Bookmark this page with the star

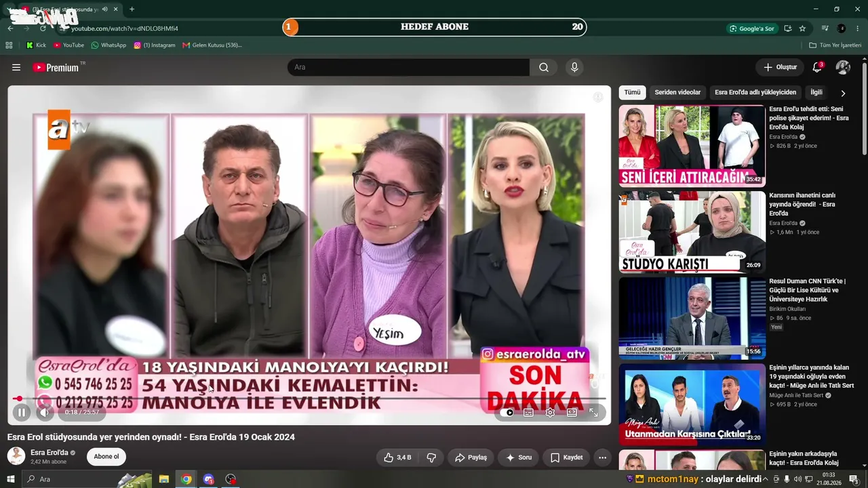pyautogui.click(x=802, y=28)
